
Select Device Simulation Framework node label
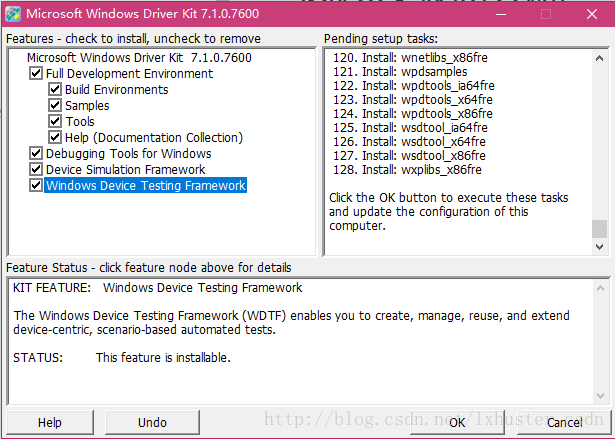coord(126,169)
